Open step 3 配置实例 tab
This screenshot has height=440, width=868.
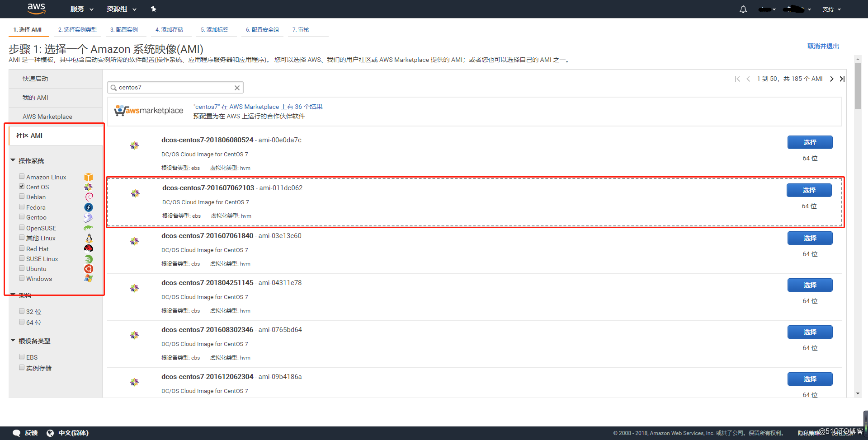pos(124,30)
